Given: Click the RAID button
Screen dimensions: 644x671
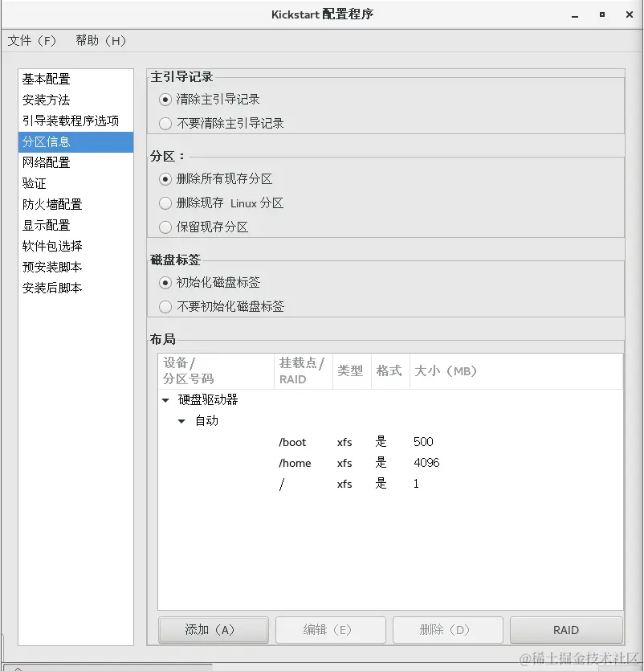Looking at the screenshot, I should (x=566, y=630).
